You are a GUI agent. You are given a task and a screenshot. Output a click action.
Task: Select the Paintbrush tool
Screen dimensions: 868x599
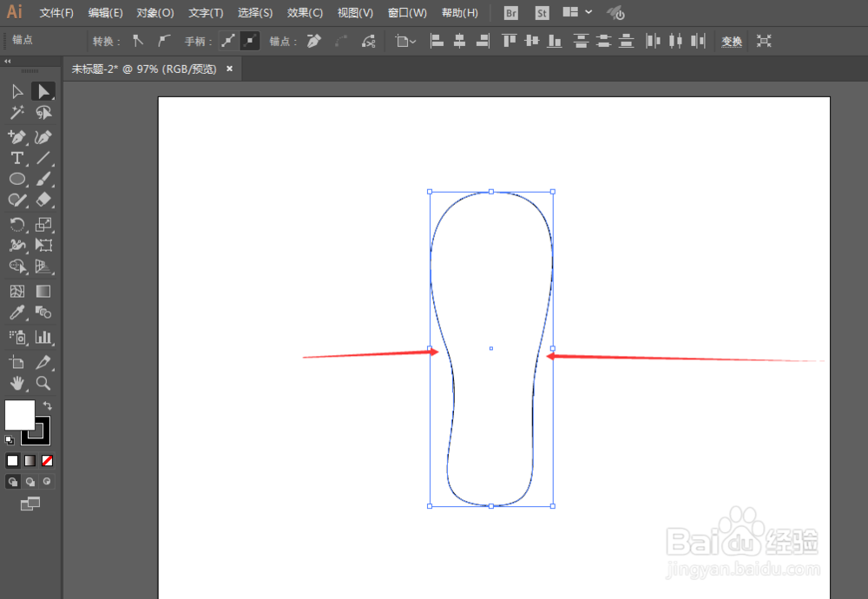click(43, 179)
